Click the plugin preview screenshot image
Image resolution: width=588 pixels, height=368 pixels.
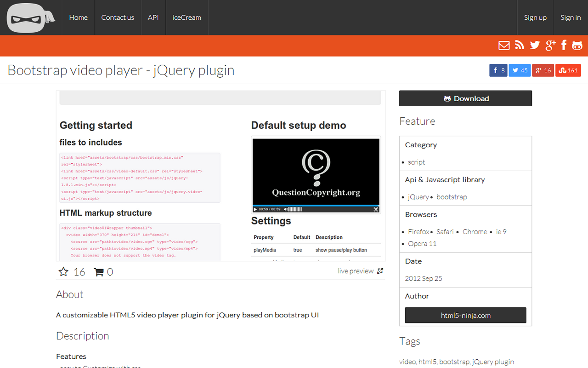tap(221, 176)
